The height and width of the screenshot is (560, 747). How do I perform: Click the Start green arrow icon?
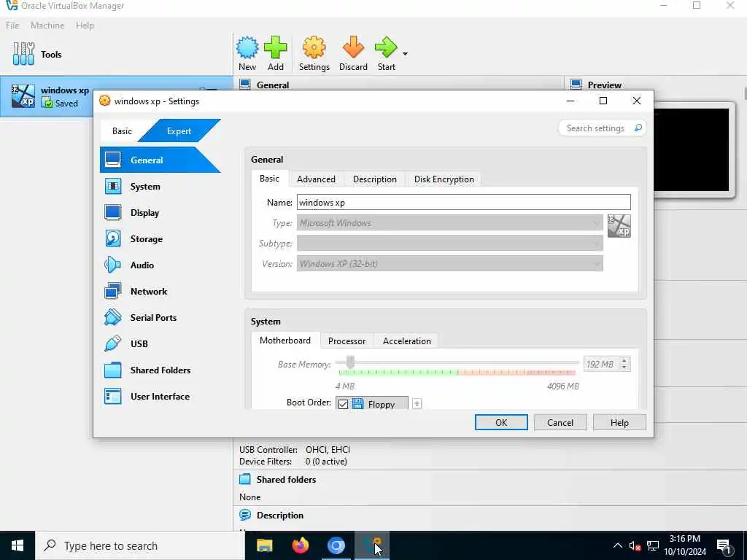tap(386, 47)
